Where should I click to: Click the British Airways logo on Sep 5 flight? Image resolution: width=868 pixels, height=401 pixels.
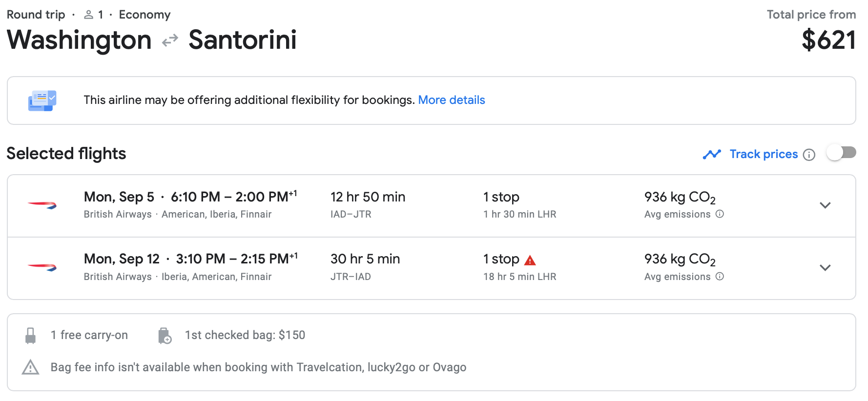pos(42,205)
